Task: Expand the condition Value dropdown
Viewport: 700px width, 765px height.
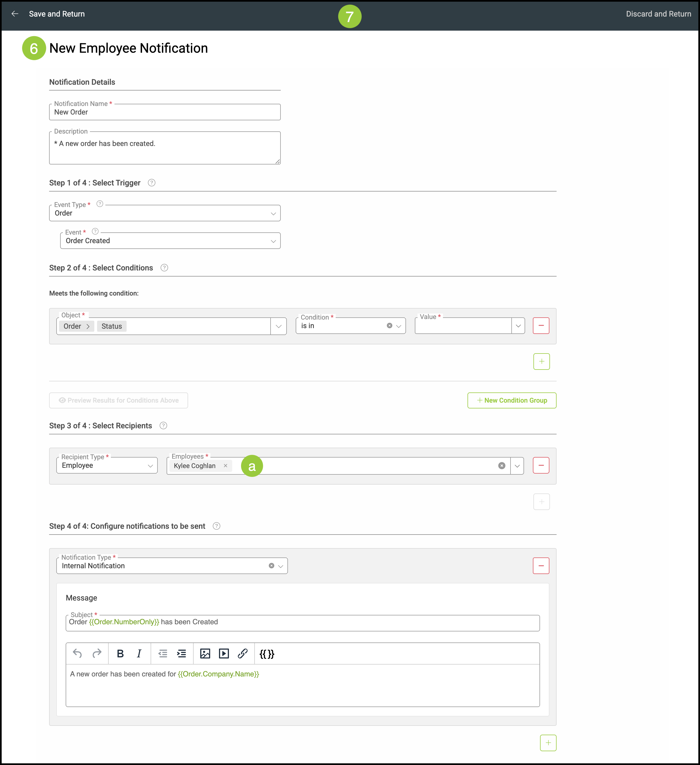Action: [x=518, y=326]
